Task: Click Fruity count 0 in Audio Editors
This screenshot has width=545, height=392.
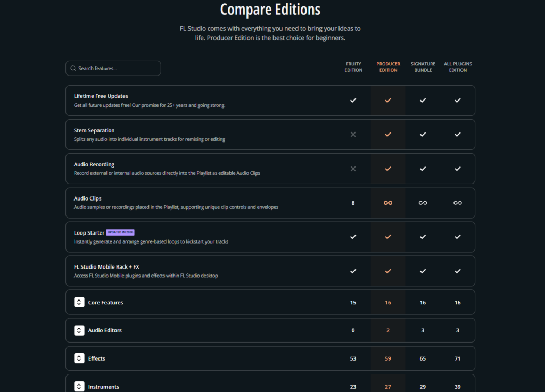Action: [x=353, y=330]
